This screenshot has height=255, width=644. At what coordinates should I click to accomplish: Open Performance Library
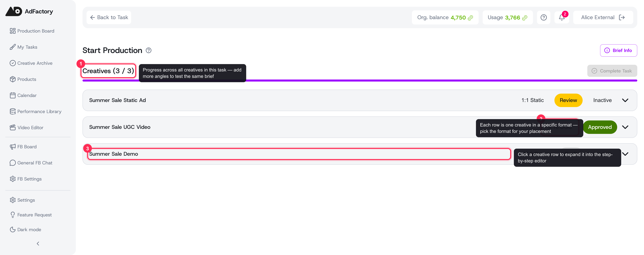(36, 112)
